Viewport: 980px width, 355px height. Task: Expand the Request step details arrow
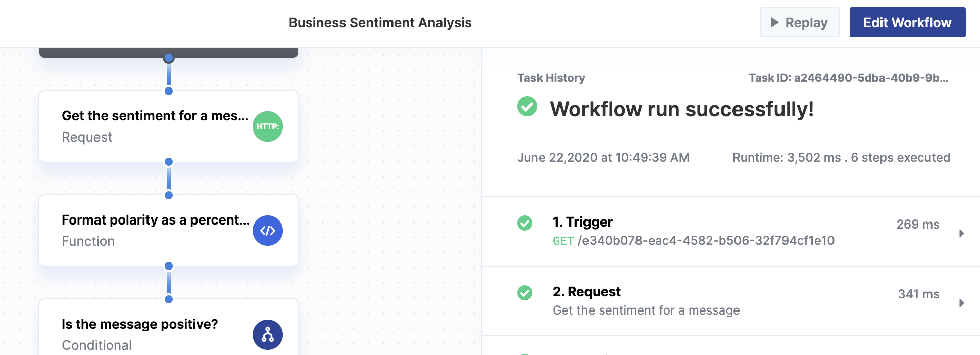961,303
